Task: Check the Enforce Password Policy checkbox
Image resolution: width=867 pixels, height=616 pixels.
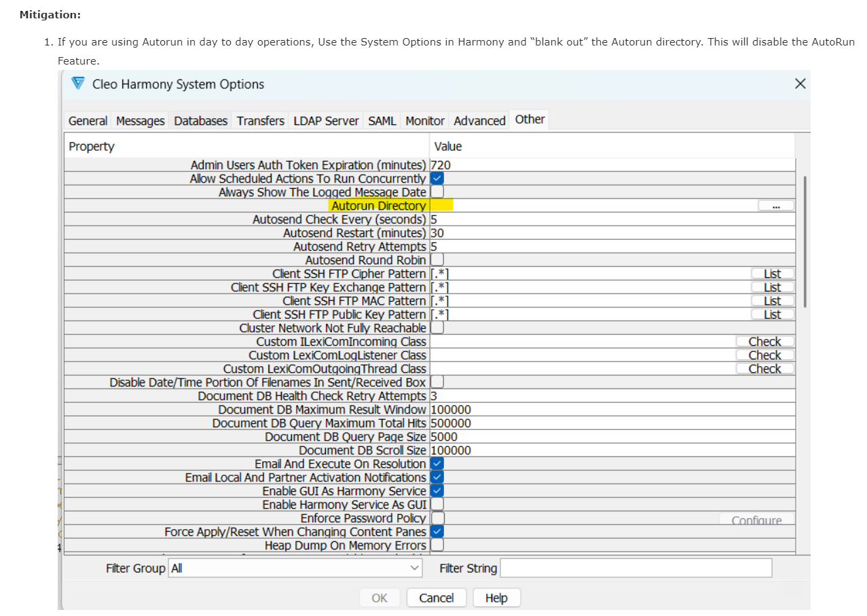Action: tap(437, 518)
